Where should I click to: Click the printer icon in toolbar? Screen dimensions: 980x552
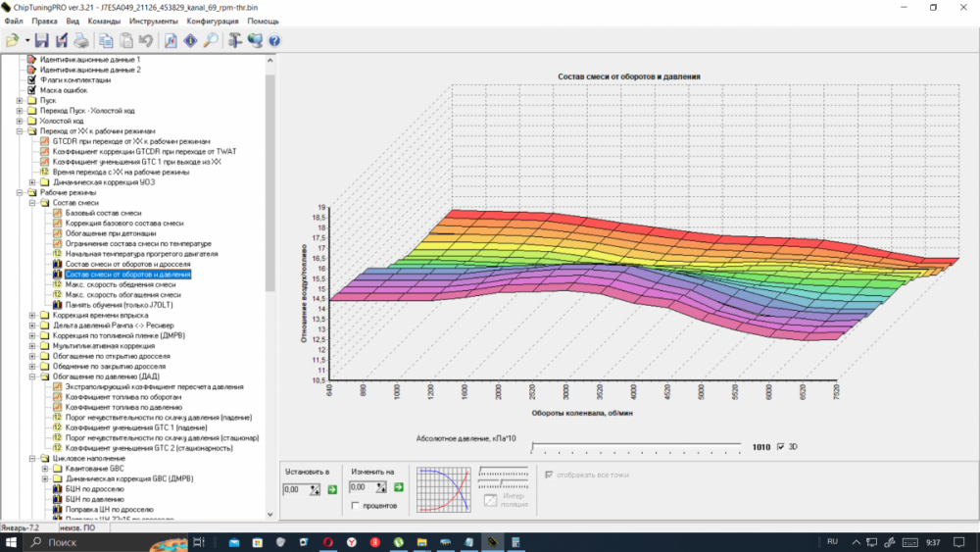(81, 40)
